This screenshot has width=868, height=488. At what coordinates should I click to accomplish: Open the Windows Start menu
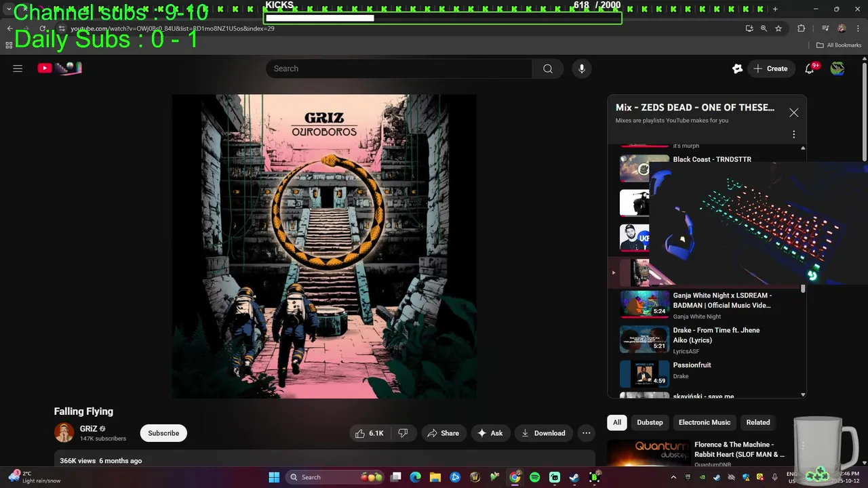click(274, 477)
